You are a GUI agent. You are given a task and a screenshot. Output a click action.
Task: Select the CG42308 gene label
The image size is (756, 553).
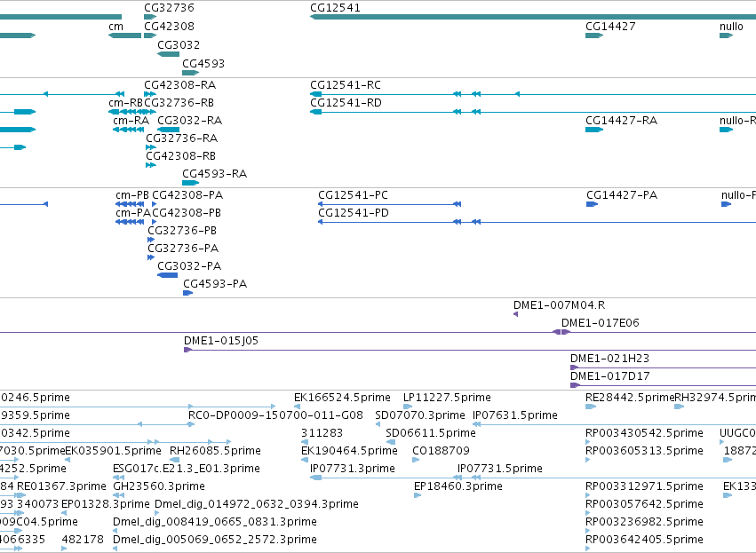tap(169, 27)
